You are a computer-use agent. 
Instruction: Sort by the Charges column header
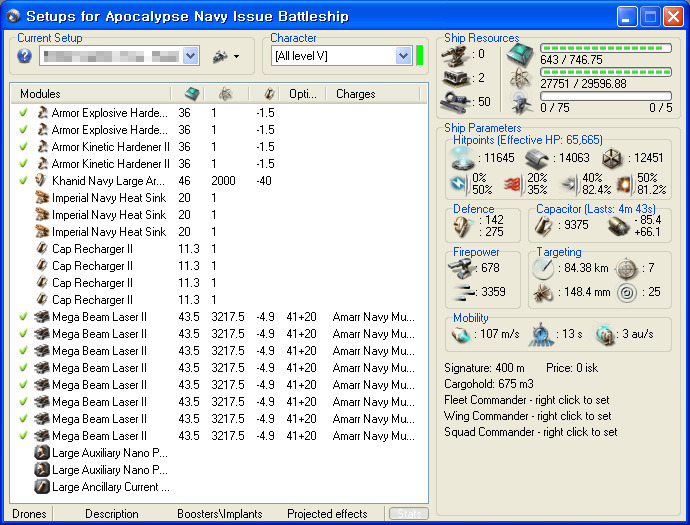[x=374, y=94]
